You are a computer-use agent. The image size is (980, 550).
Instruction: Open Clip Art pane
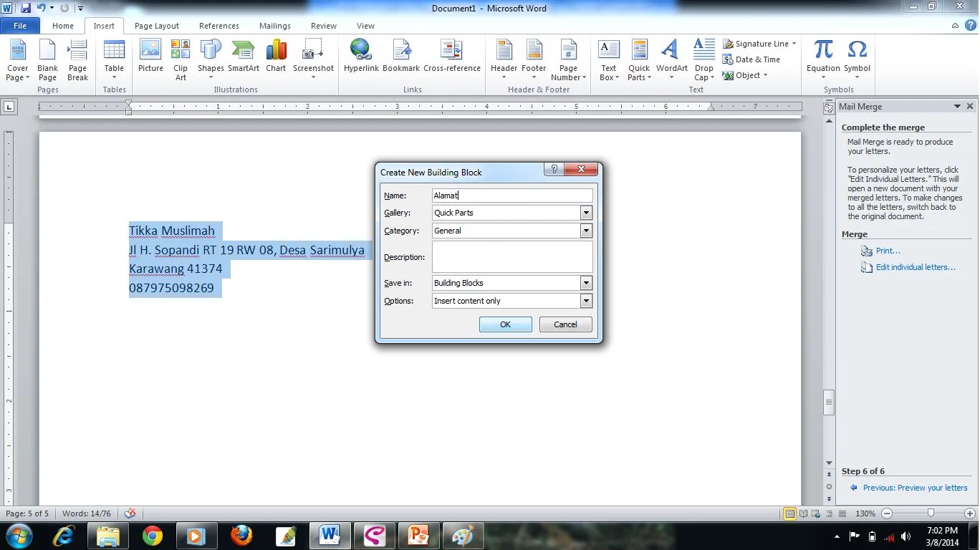coord(181,60)
